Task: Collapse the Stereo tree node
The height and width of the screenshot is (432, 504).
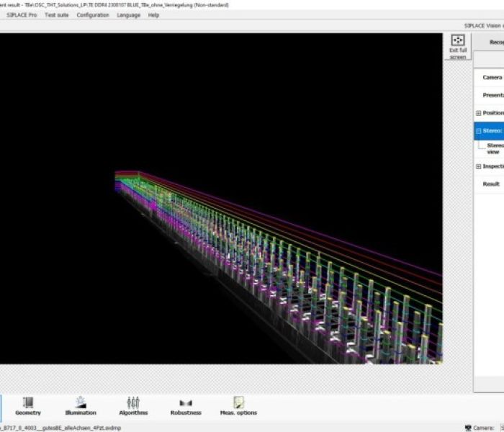Action: (478, 131)
